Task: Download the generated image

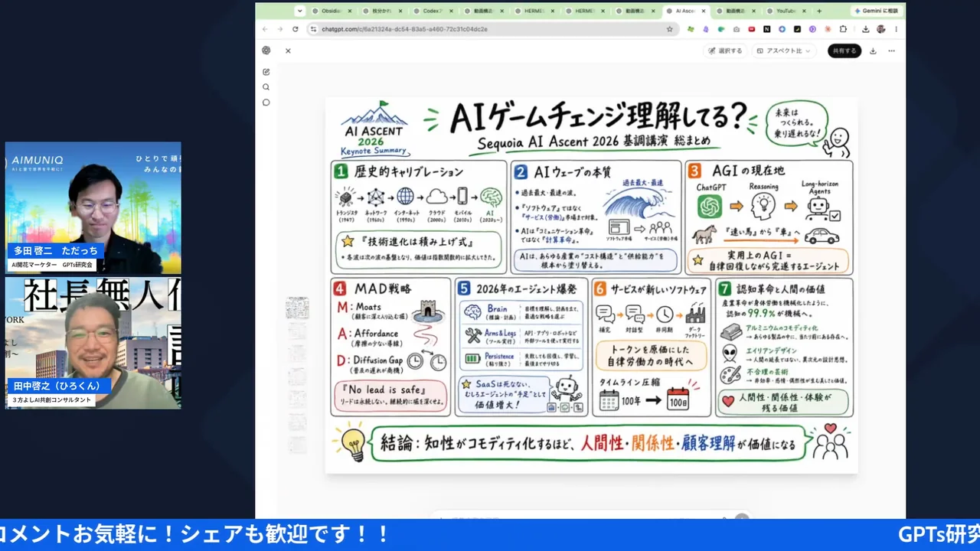Action: click(873, 51)
